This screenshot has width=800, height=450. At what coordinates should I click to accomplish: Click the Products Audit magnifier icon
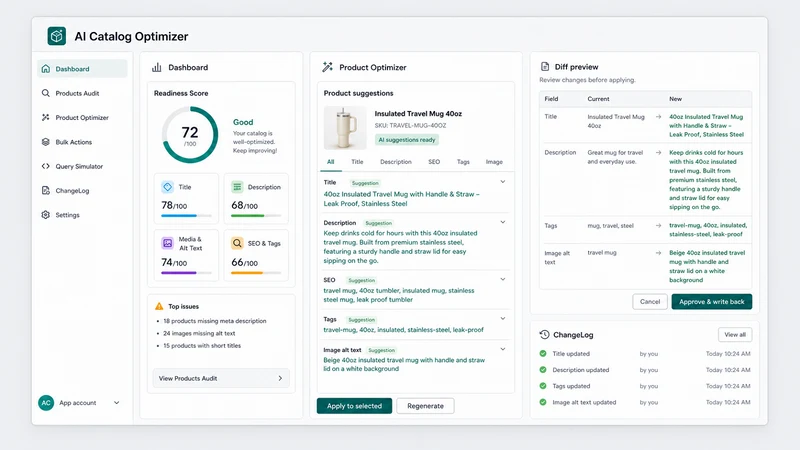point(45,93)
